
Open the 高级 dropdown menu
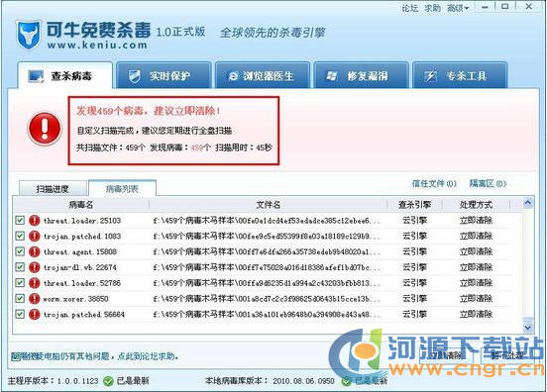(458, 8)
